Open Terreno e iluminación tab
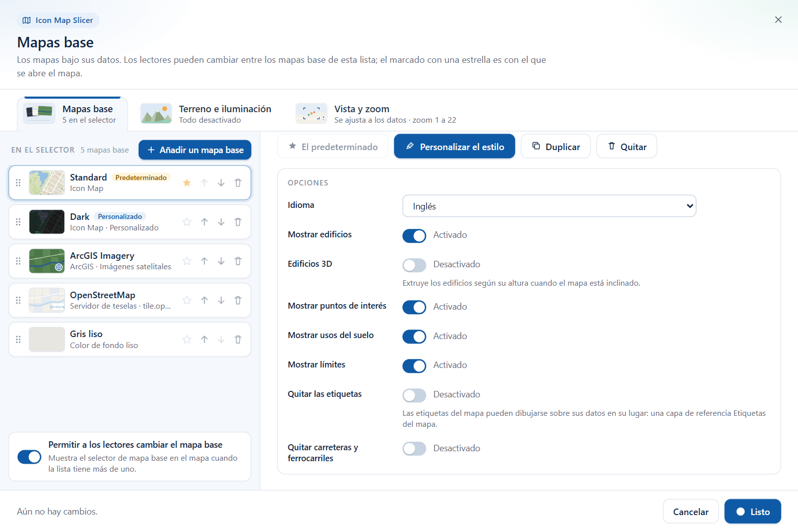 tap(206, 114)
